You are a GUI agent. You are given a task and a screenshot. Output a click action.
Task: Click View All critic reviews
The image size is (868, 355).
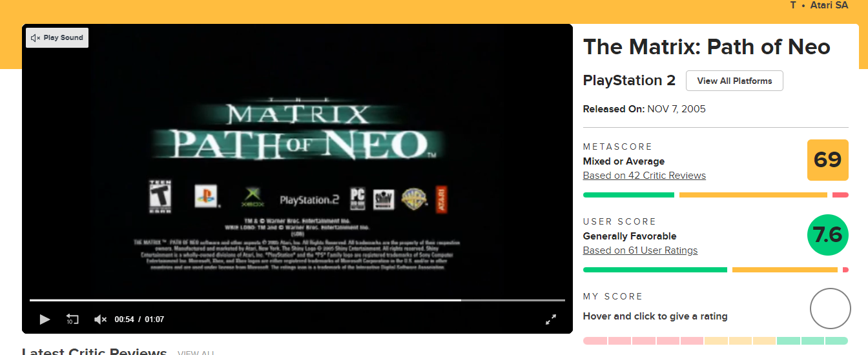(x=196, y=352)
